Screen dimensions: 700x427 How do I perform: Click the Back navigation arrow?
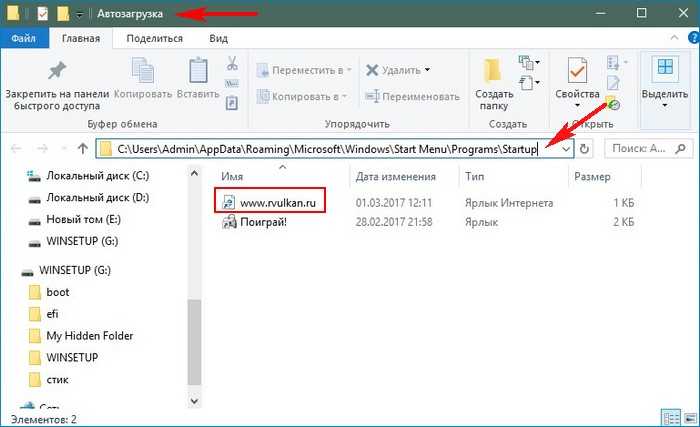(16, 149)
